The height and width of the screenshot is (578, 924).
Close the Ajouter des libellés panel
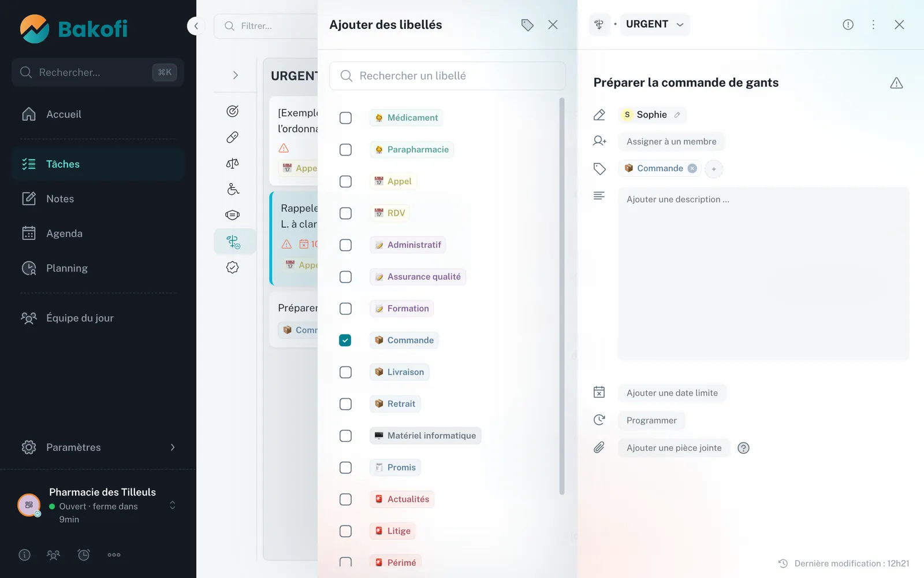point(553,25)
